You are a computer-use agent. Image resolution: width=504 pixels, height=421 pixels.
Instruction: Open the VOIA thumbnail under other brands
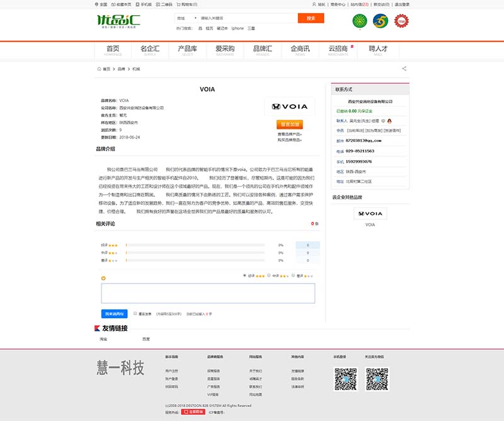click(370, 214)
